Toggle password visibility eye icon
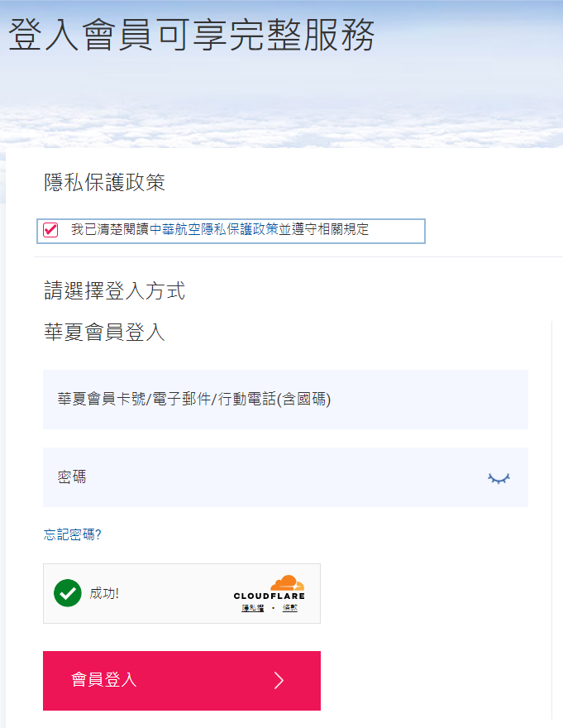The height and width of the screenshot is (728, 563). [499, 478]
